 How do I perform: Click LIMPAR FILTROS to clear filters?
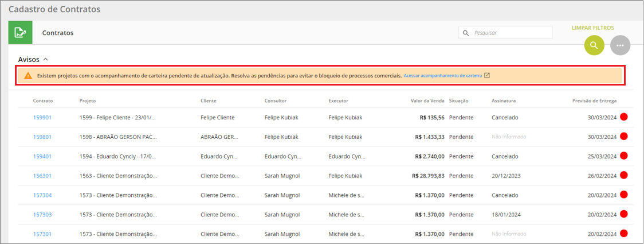click(592, 28)
